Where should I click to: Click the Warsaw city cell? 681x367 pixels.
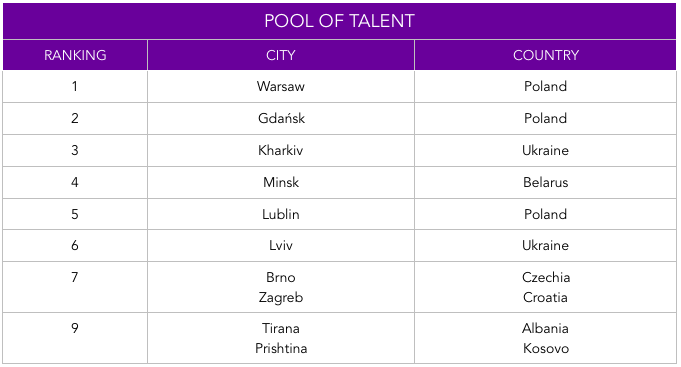[281, 86]
